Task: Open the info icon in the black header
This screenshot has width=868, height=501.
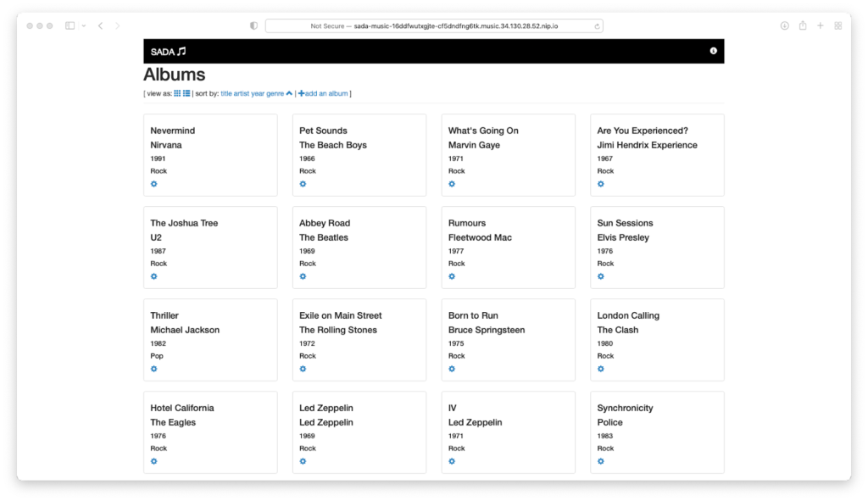Action: coord(713,51)
